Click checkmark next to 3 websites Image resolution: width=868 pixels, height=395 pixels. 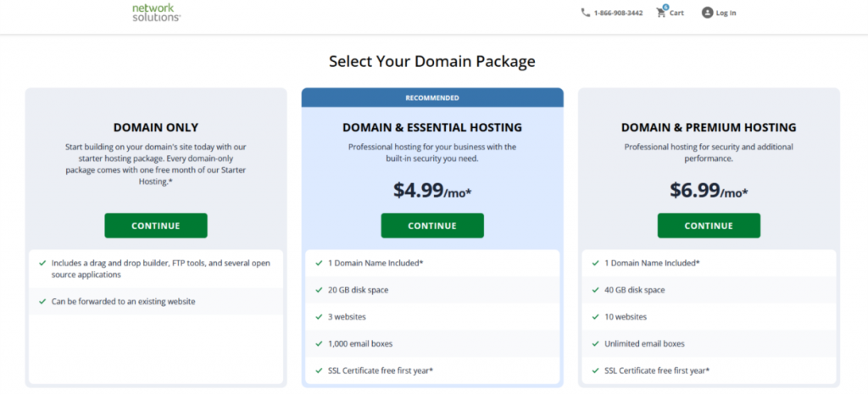[x=319, y=316]
